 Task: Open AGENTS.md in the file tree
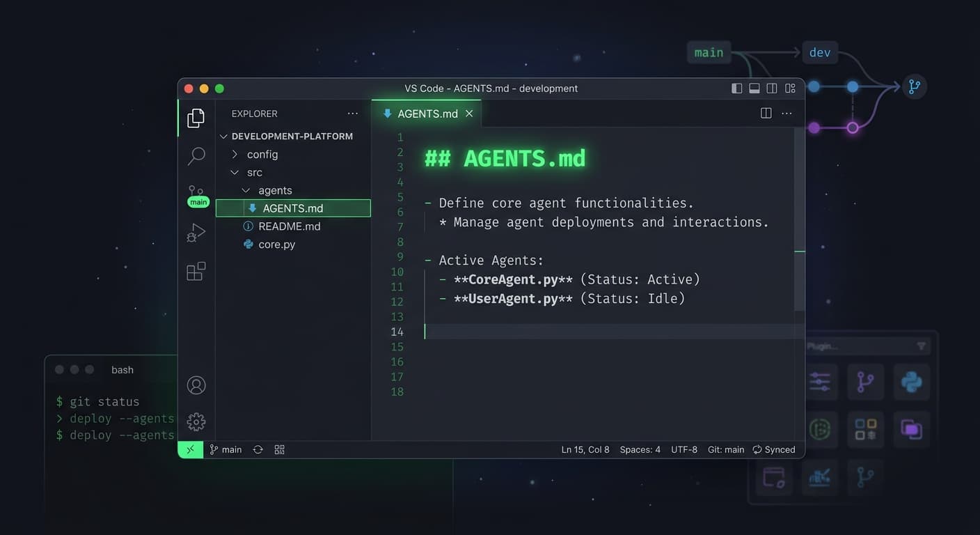(x=293, y=208)
